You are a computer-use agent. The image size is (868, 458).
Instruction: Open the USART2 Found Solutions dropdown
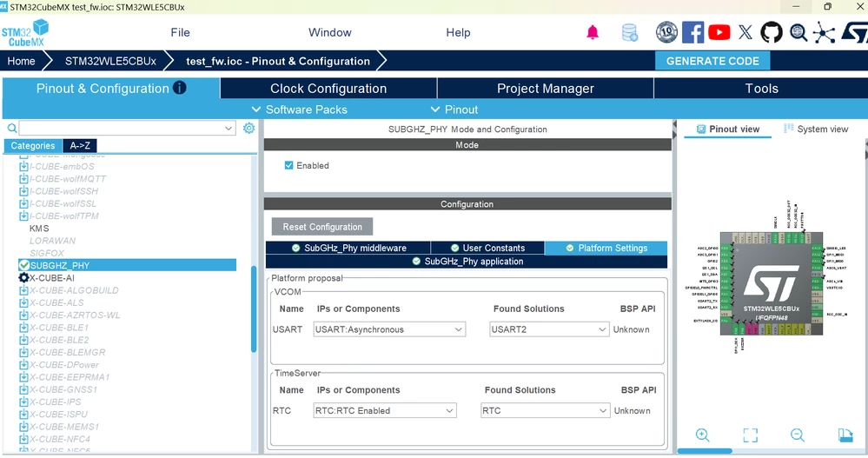point(548,329)
